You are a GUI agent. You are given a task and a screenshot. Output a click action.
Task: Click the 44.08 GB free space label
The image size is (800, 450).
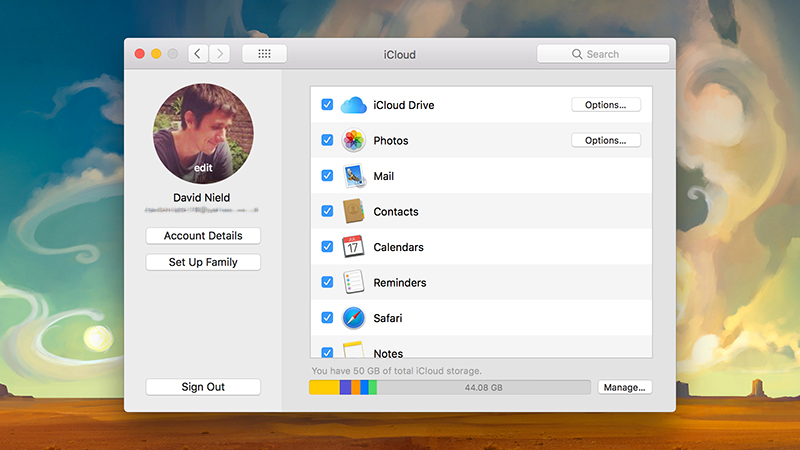(x=483, y=388)
